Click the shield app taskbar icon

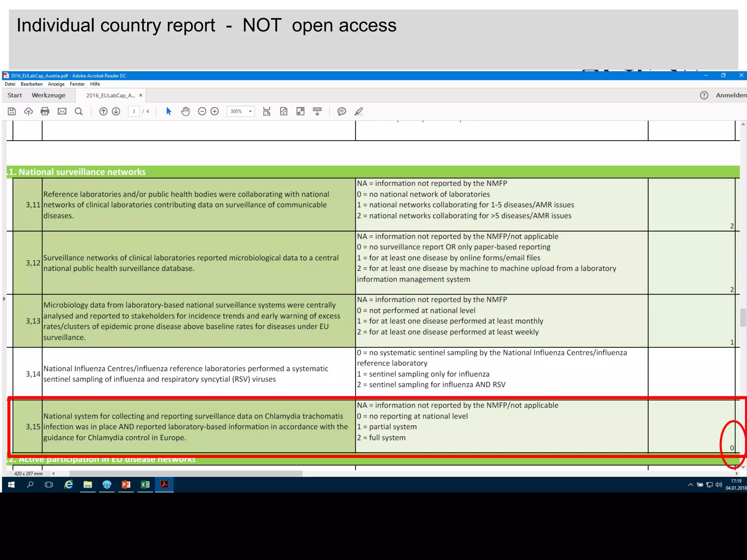(x=107, y=485)
